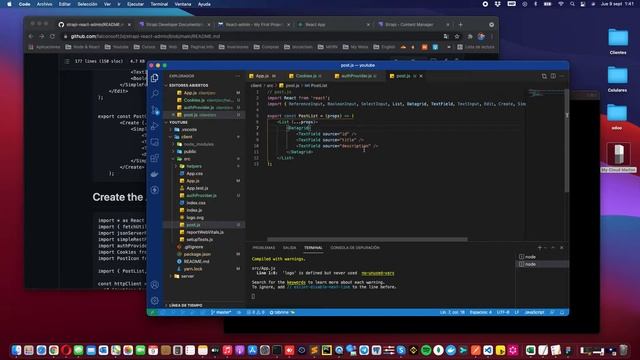Open the Accounts icon in the activity bar

point(155,285)
